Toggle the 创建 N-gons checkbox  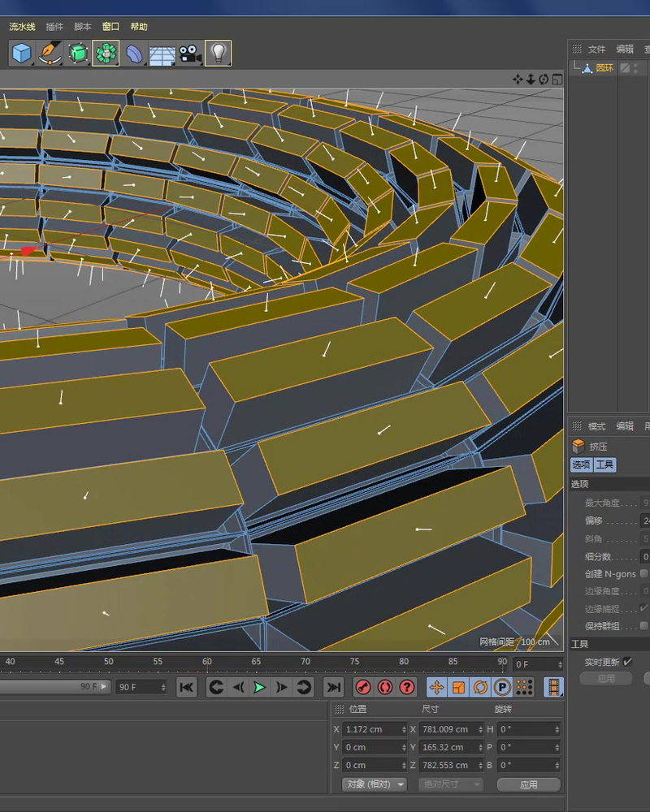642,574
